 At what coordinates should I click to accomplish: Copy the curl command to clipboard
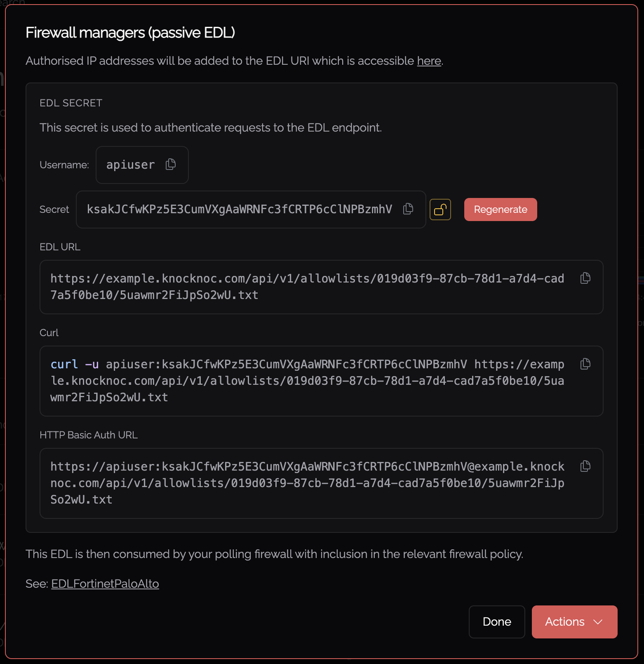(x=585, y=364)
